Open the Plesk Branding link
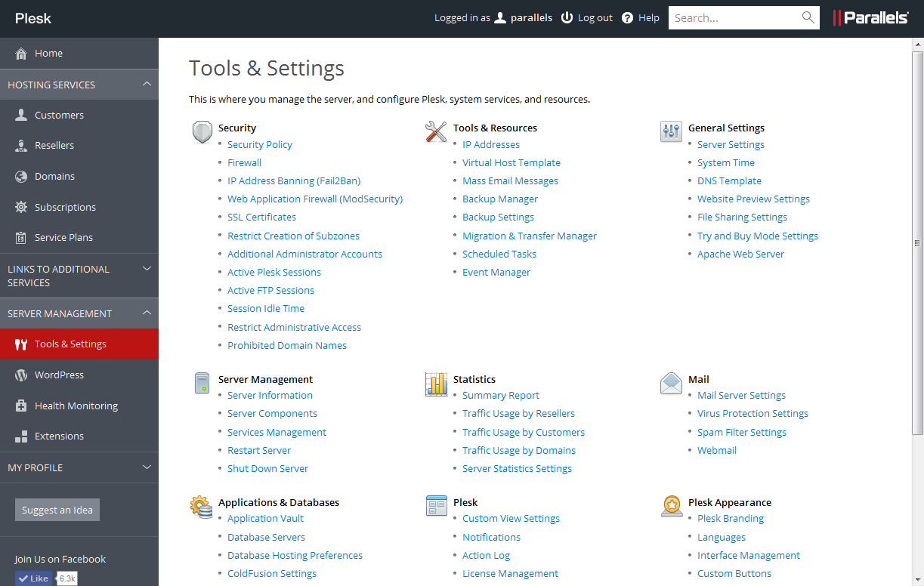 point(731,518)
